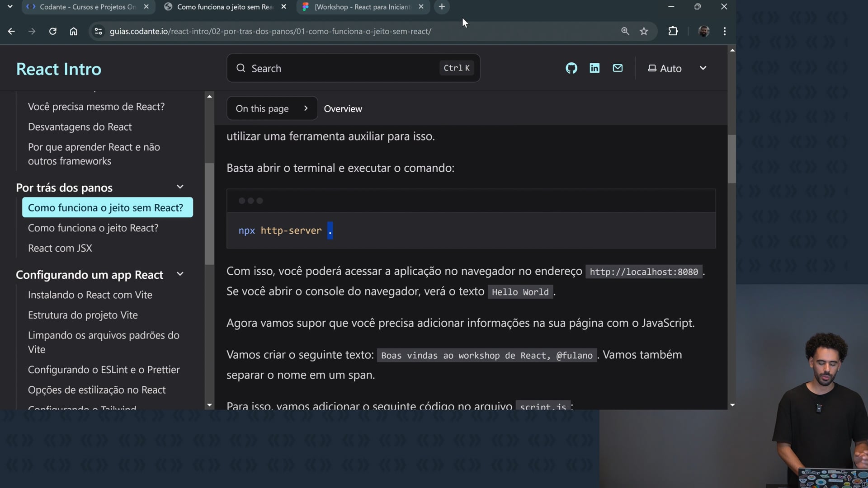Switch to the Codante Cursos e Projetos tab
Viewport: 868px width, 488px height.
(88, 7)
